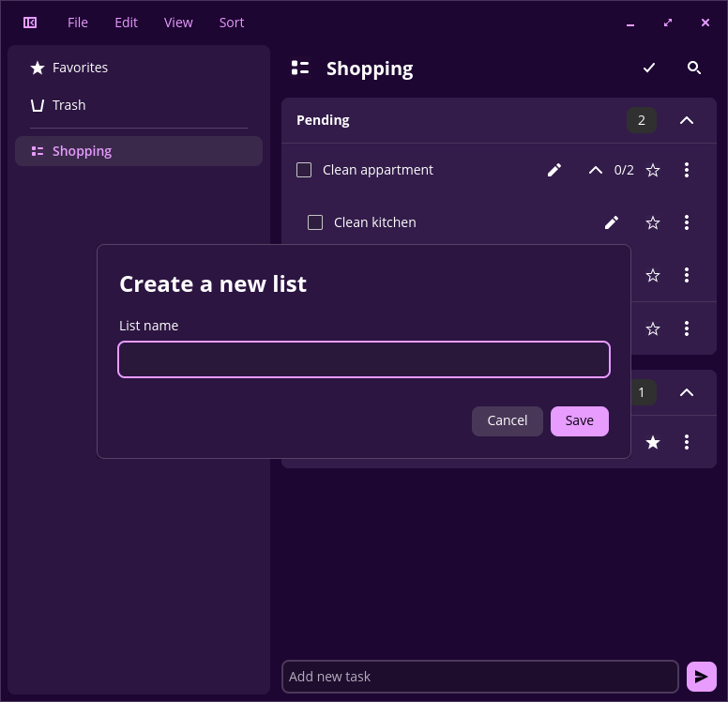Click the 0/2 subtask counter
The width and height of the screenshot is (728, 702).
(x=624, y=170)
